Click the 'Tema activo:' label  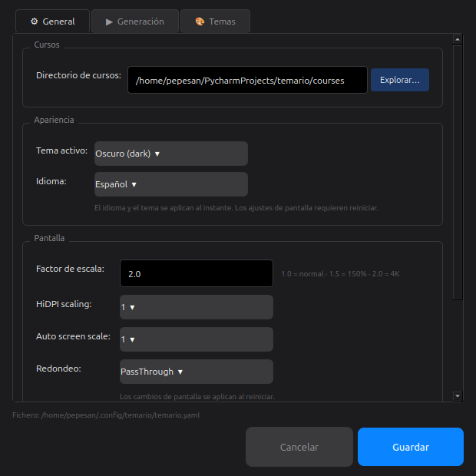[x=61, y=150]
